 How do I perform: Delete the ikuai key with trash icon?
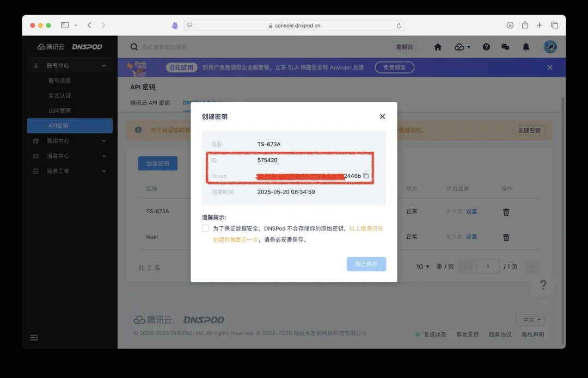tap(506, 237)
